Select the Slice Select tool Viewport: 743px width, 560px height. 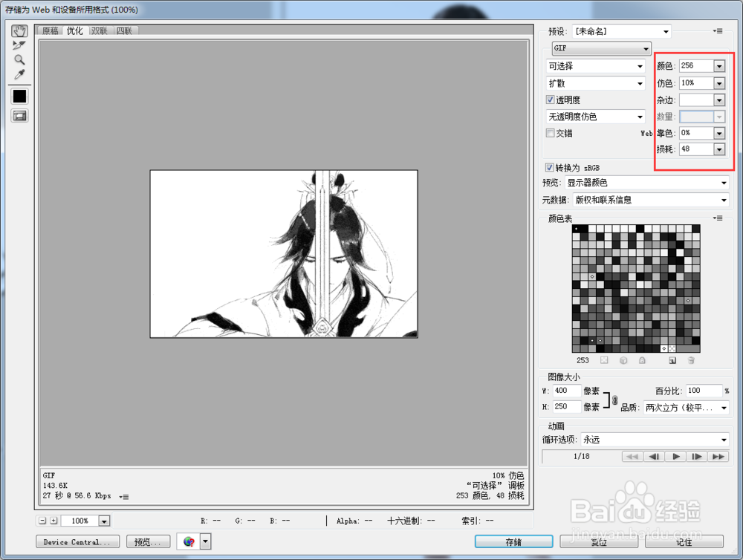pos(19,45)
